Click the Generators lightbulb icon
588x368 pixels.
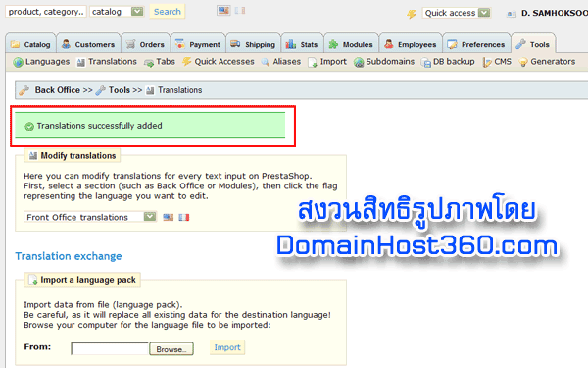523,63
